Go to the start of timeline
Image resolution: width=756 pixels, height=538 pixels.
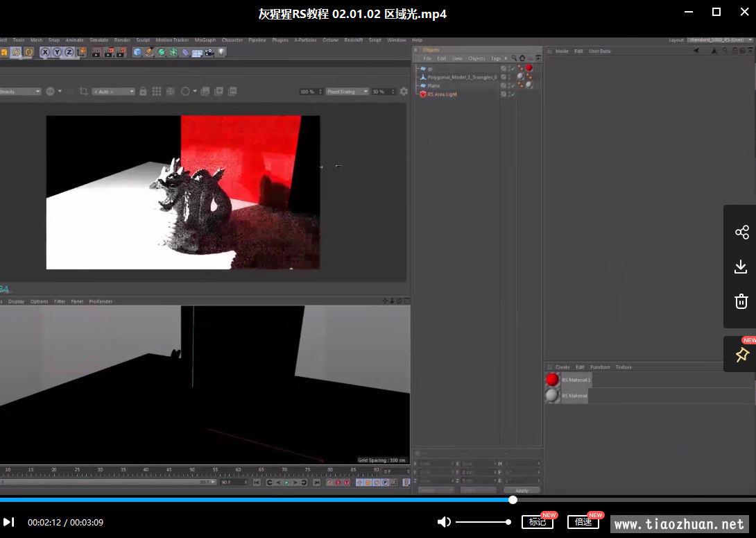(257, 482)
